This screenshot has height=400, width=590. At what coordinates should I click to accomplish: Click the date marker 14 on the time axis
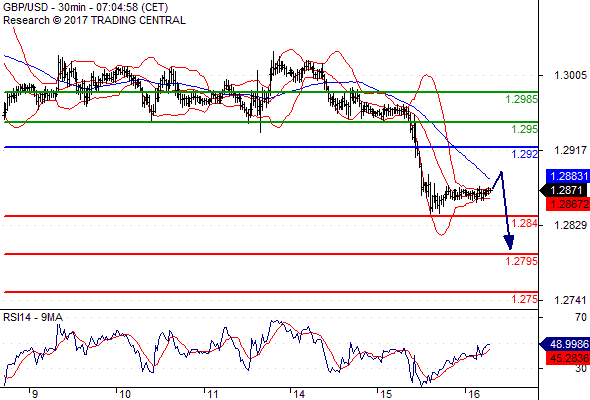click(299, 394)
